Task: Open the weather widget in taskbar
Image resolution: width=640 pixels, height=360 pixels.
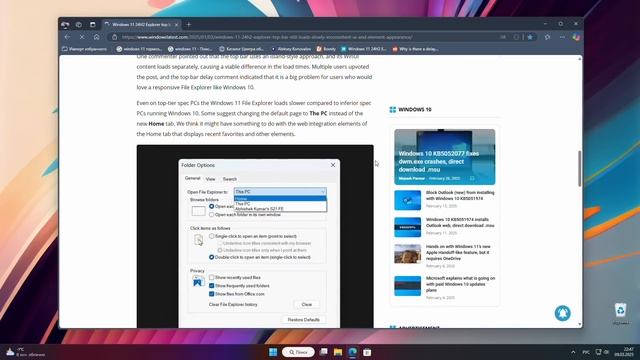Action: [25, 352]
